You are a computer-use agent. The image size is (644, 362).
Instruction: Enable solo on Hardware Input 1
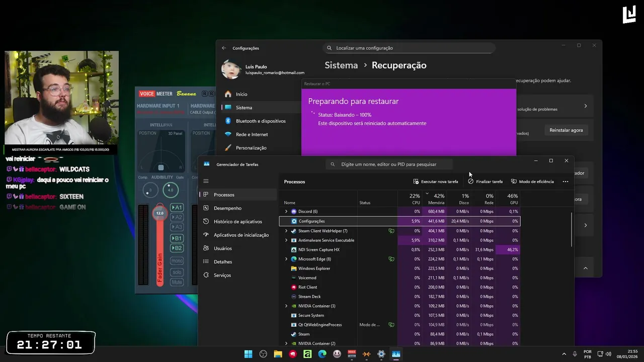tap(177, 272)
